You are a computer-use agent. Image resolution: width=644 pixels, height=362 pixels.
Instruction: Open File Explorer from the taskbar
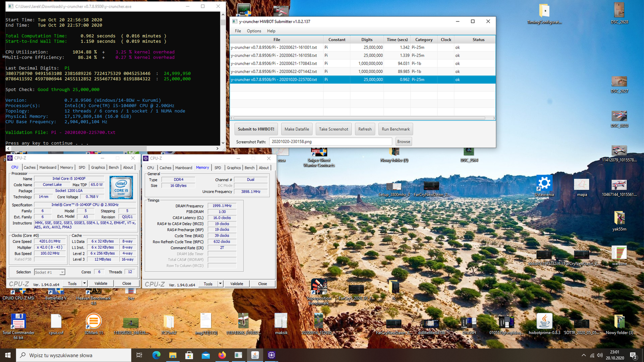click(173, 355)
